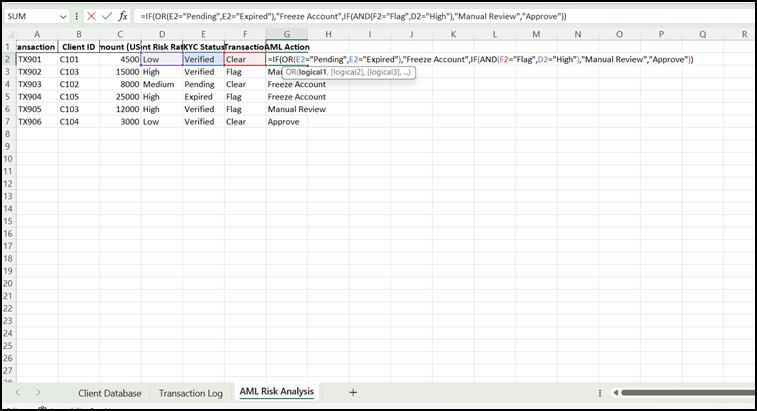757x411 pixels.
Task: Select the amount cell 8000
Action: (120, 84)
